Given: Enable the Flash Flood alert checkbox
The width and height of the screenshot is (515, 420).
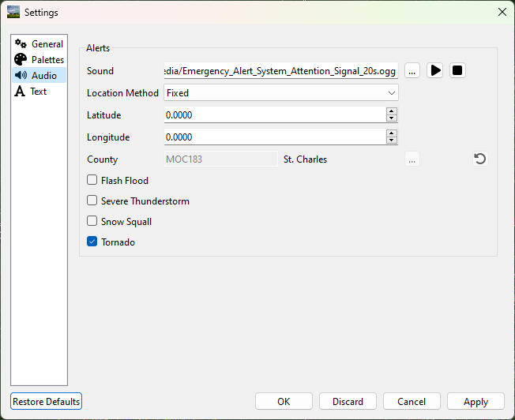Looking at the screenshot, I should click(x=92, y=180).
